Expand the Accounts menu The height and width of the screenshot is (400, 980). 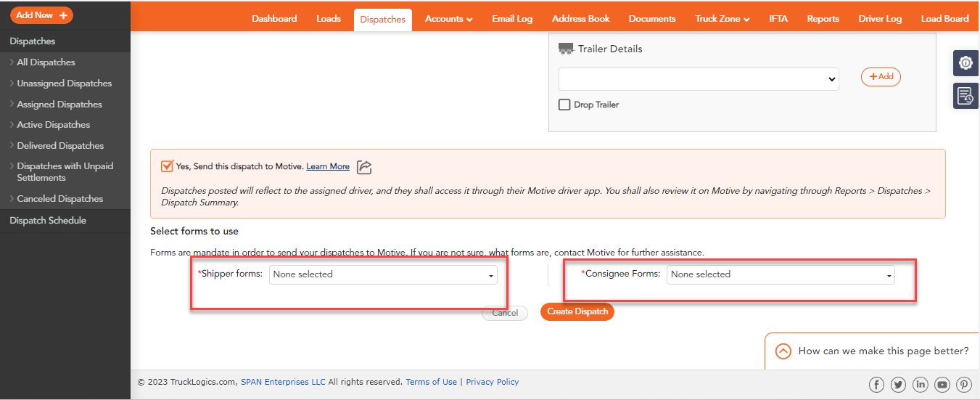(449, 19)
